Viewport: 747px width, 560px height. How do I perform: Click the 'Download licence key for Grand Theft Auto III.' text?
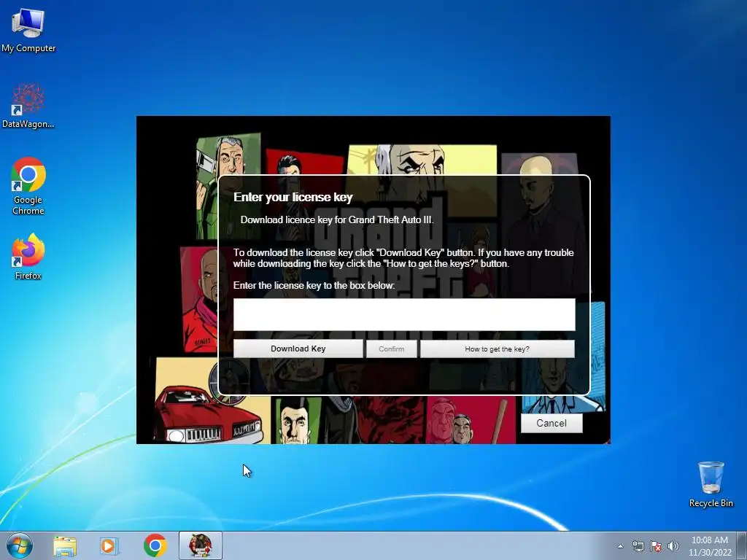(337, 220)
